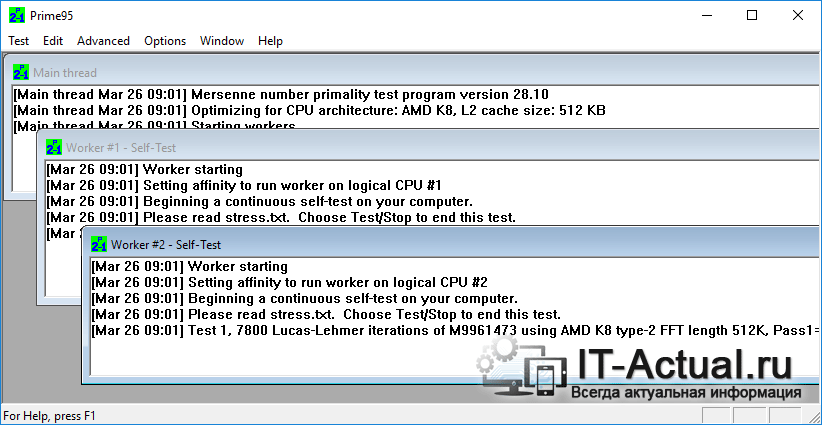Click the Lucas-Lehmer iterations line in Worker #2
Image resolution: width=822 pixels, height=425 pixels.
[x=450, y=330]
